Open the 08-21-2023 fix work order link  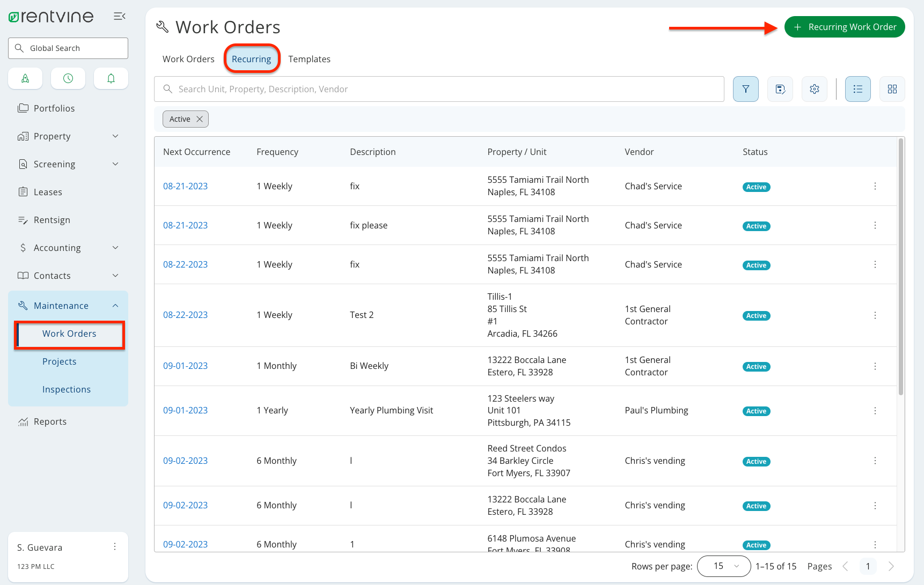click(185, 186)
